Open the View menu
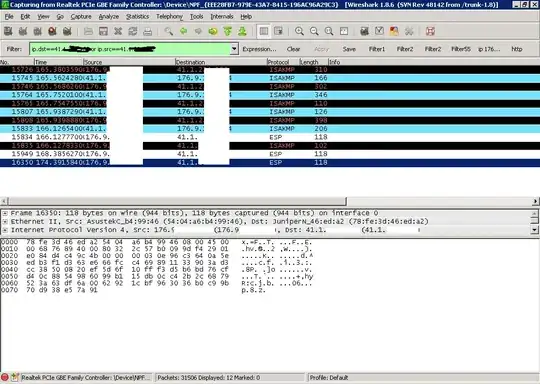 pos(43,17)
